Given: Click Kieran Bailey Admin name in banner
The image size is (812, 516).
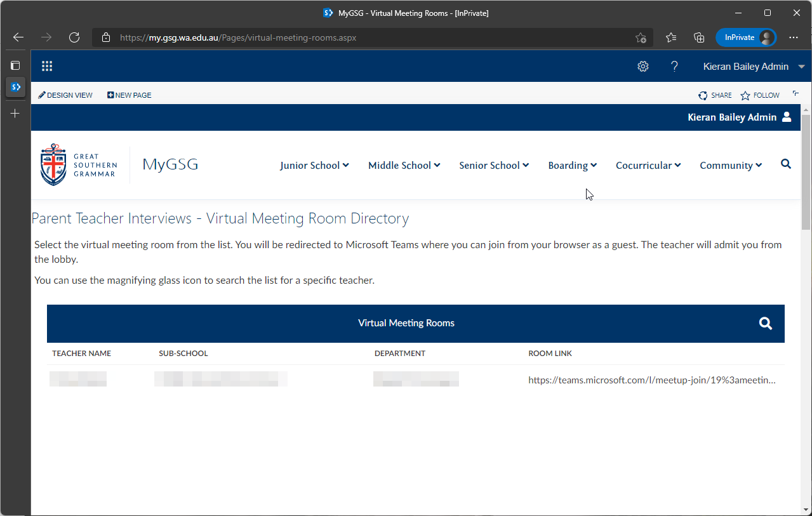Looking at the screenshot, I should [732, 117].
